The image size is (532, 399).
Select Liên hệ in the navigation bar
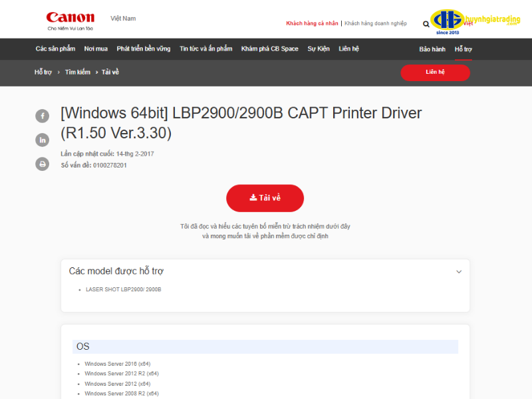click(348, 49)
